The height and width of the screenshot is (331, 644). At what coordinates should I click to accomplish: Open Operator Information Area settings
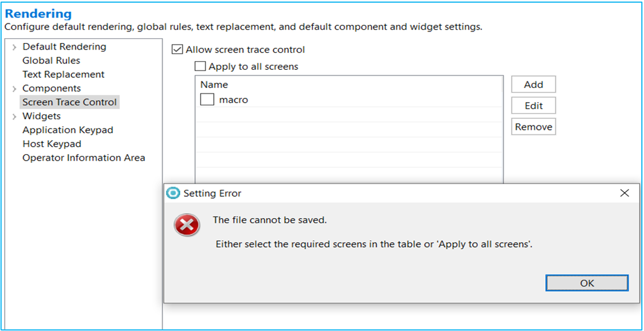84,158
